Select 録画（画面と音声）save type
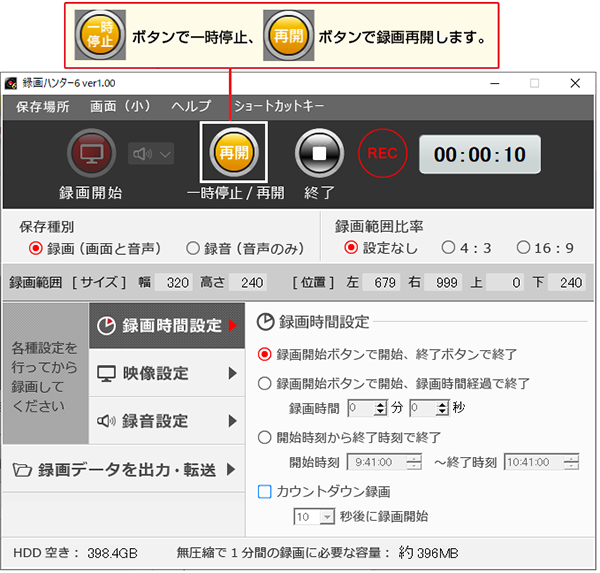Screen dimensions: 600x573 point(95,249)
